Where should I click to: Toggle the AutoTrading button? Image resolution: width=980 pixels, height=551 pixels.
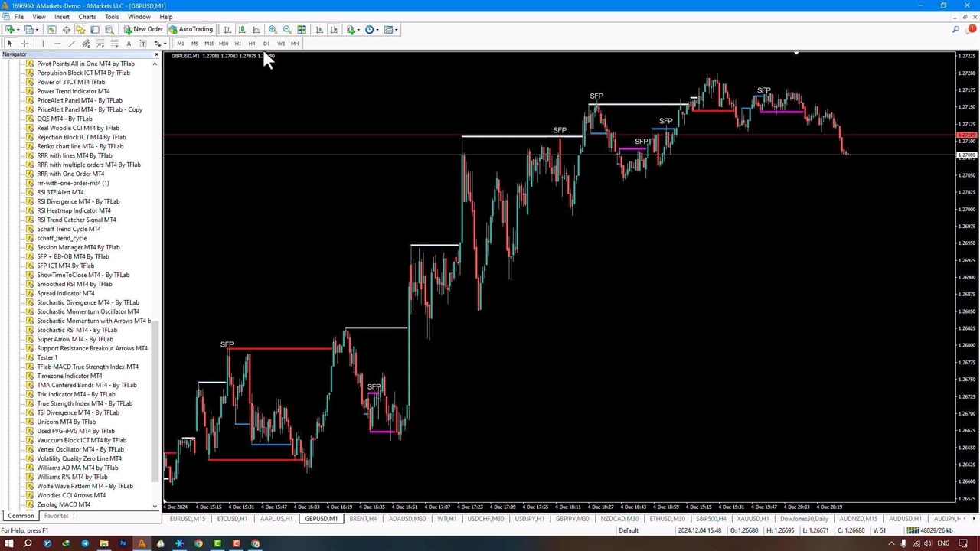tap(191, 30)
